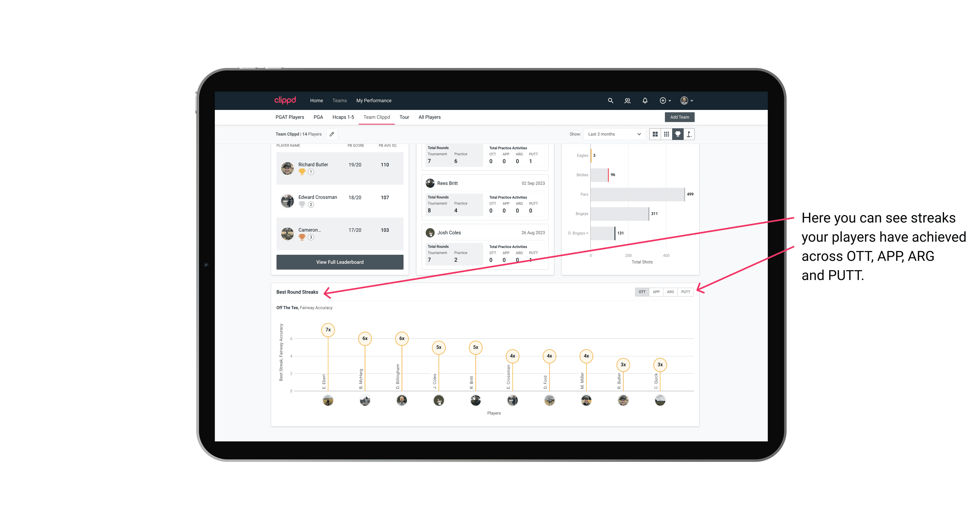Open the My Performance navigation dropdown
Screen dimensions: 980x527
pyautogui.click(x=374, y=101)
